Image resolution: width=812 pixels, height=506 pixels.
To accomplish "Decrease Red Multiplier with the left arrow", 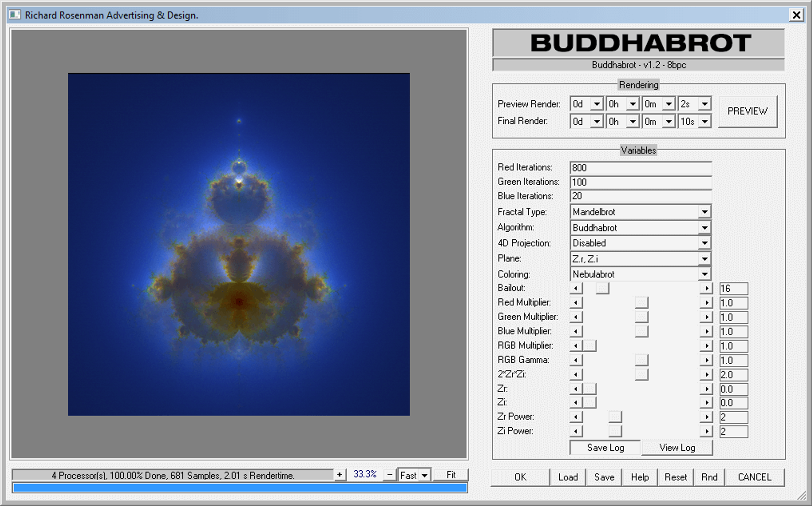I will [576, 302].
